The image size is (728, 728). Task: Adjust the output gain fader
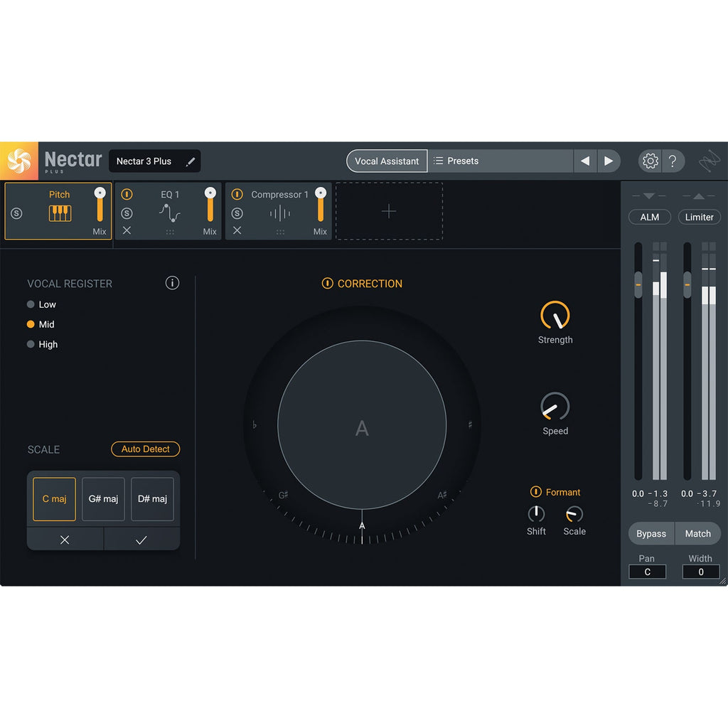tap(687, 284)
